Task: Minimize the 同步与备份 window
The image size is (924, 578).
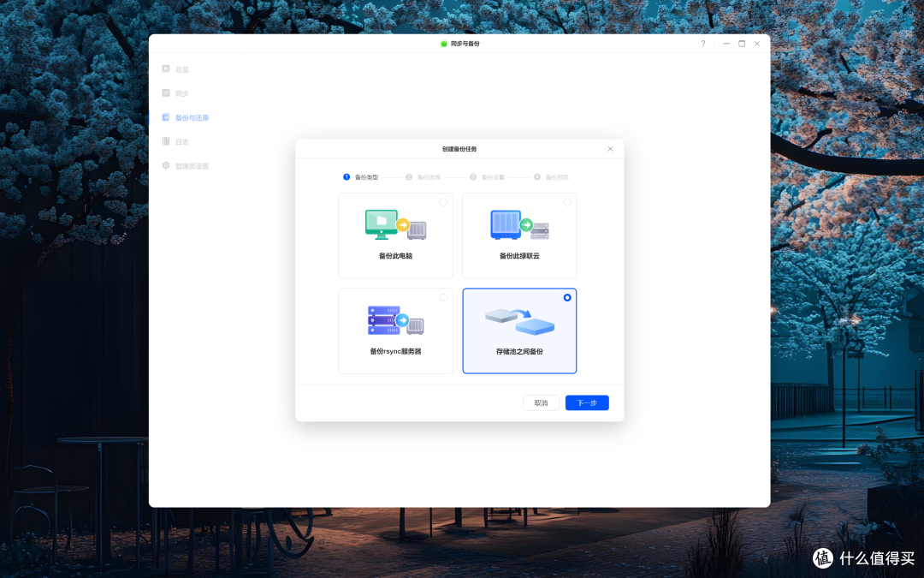Action: (x=726, y=44)
